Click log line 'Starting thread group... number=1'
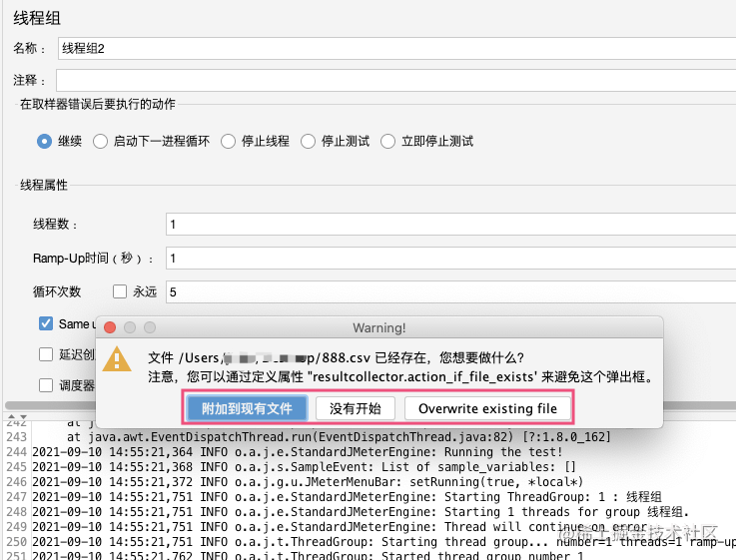 coord(383,542)
